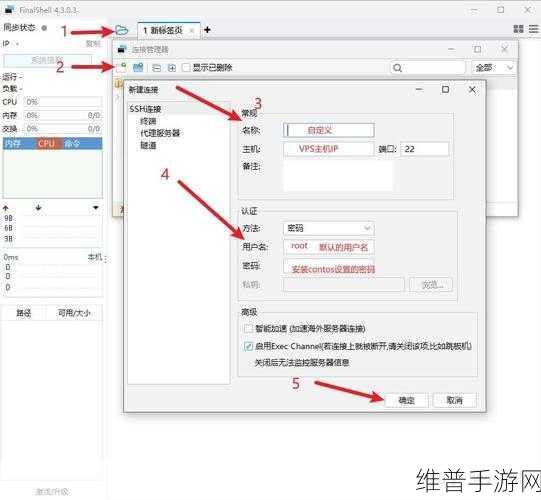Enable 智能加速 checkbox
The height and width of the screenshot is (500, 541).
pyautogui.click(x=248, y=328)
